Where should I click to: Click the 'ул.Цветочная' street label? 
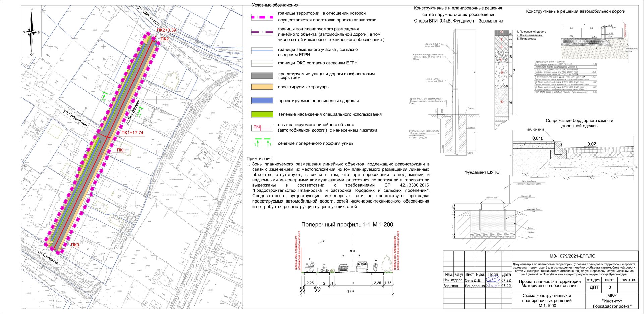148,15
